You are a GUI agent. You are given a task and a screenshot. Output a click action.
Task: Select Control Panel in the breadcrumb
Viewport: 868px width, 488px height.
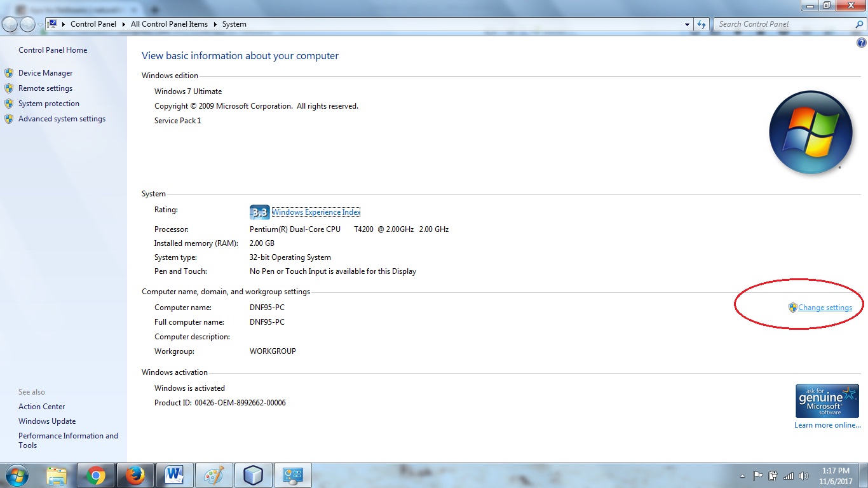point(93,24)
